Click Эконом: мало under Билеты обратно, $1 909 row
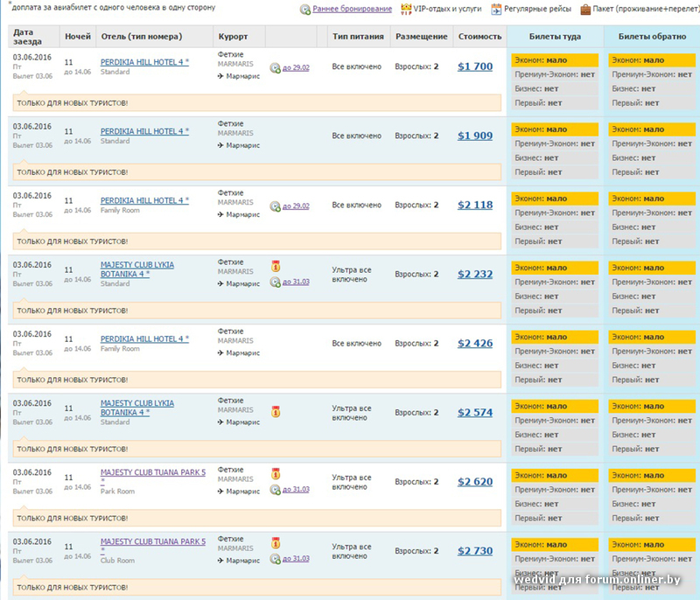This screenshot has height=600, width=700. pyautogui.click(x=652, y=129)
